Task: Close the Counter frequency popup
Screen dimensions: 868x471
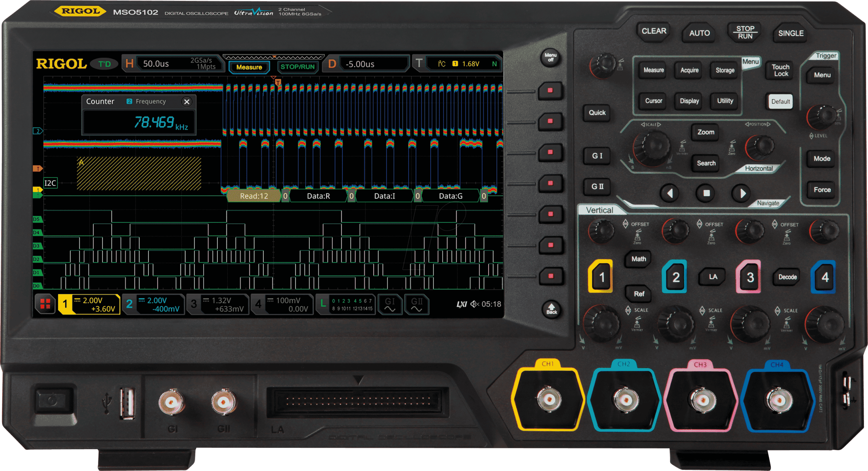Action: click(186, 102)
